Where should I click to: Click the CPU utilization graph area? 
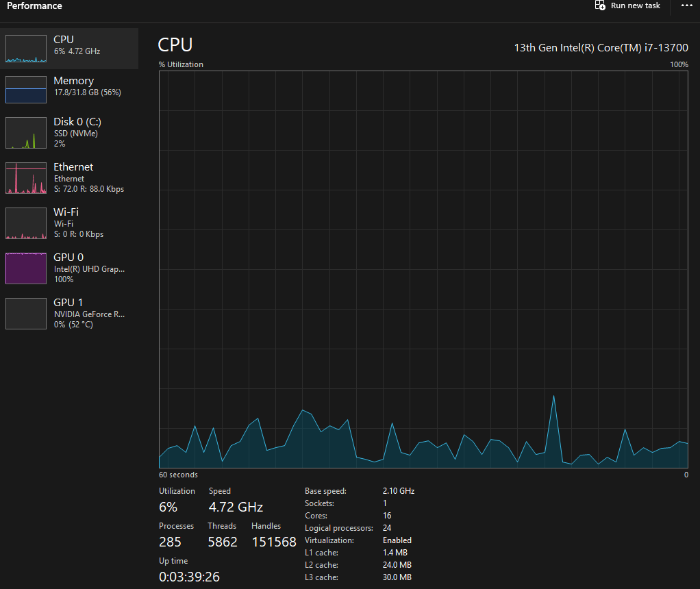pos(423,269)
